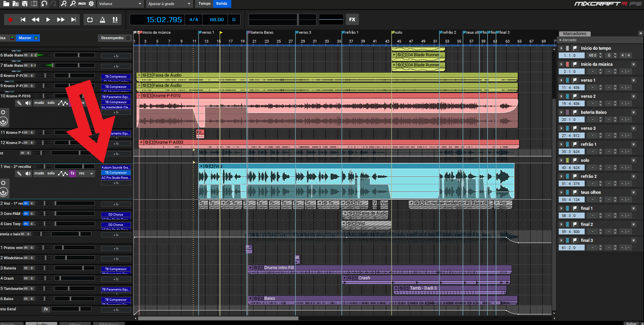The height and width of the screenshot is (325, 644).
Task: Switch to the Tempo tab
Action: [x=204, y=4]
